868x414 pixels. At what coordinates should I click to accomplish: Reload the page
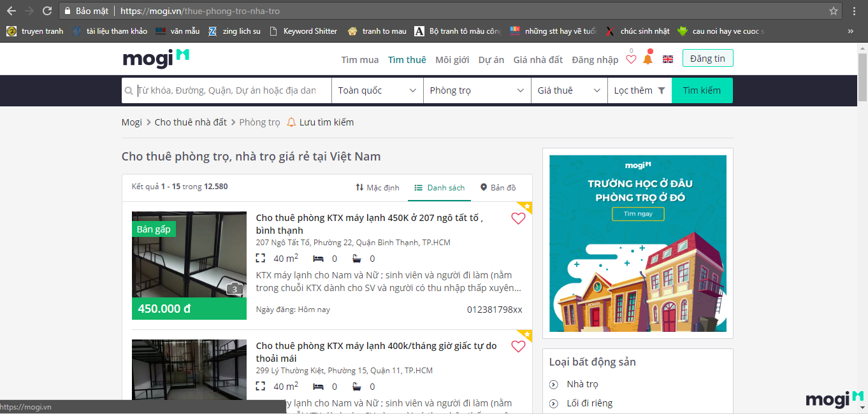click(47, 11)
